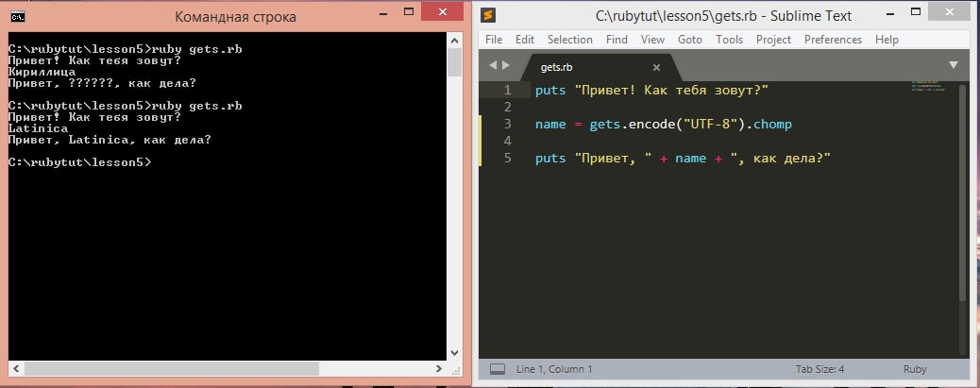The image size is (980, 388).
Task: Change syntax via Ruby in status bar
Action: click(915, 369)
